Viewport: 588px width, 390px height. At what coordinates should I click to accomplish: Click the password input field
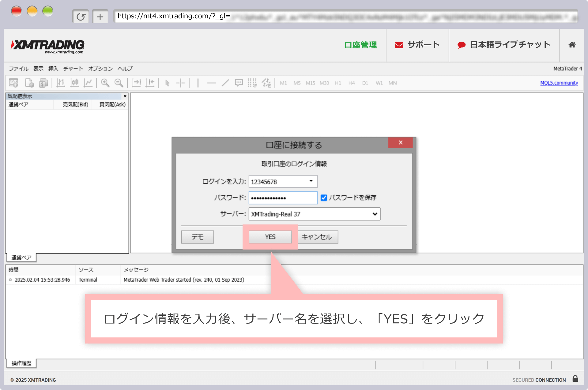pos(283,198)
